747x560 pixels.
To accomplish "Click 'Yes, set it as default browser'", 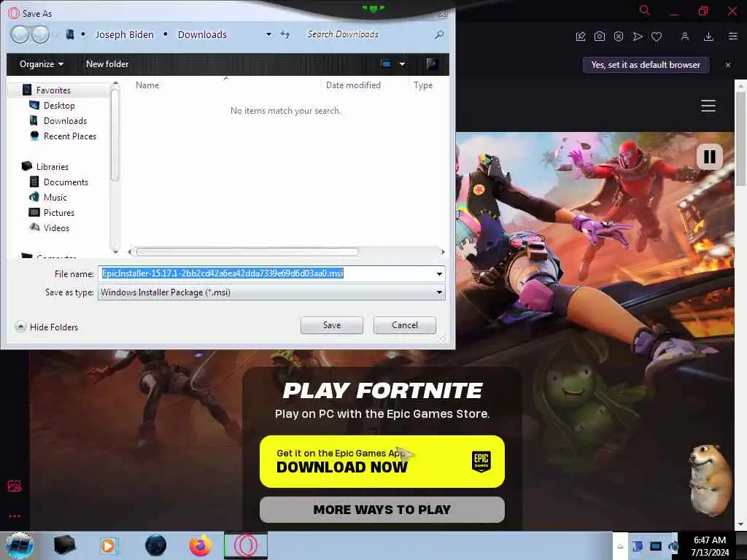I will pos(646,65).
